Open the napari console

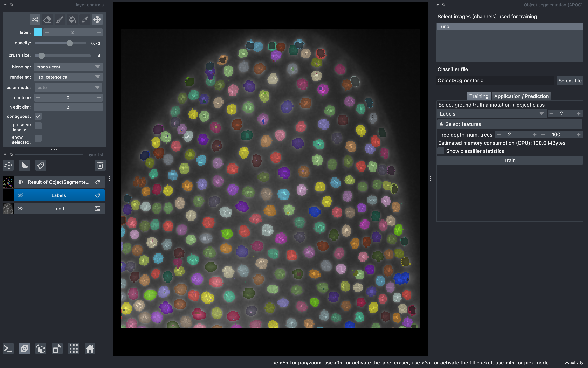pos(8,349)
